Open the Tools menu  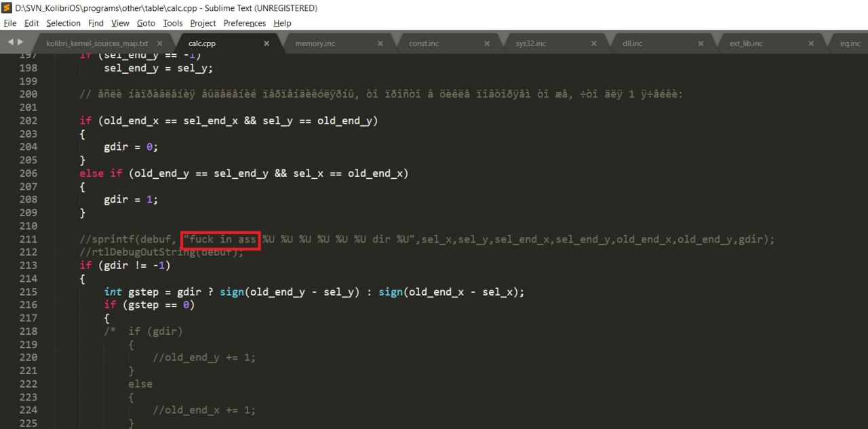coord(173,23)
